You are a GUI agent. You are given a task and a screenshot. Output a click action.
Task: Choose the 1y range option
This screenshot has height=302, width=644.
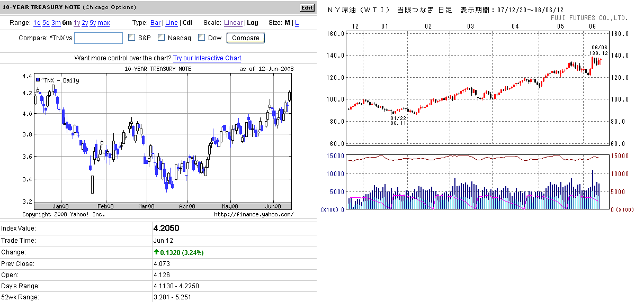coord(77,23)
